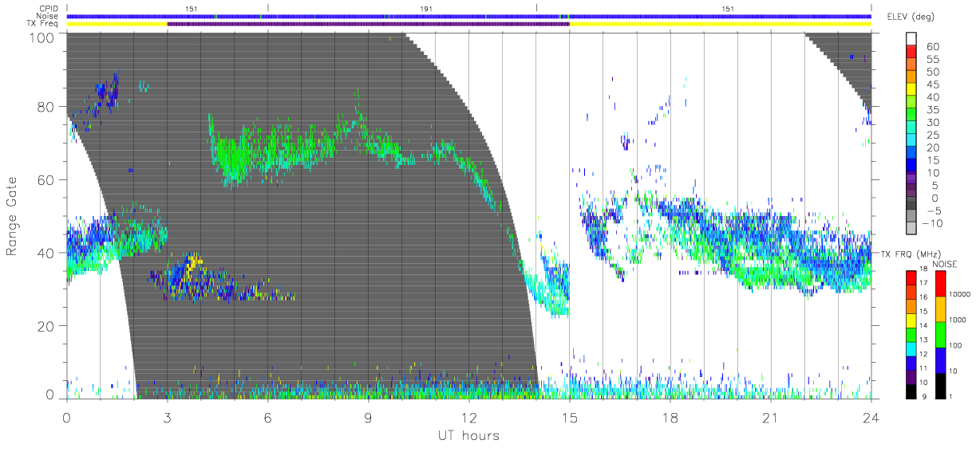This screenshot has width=980, height=452.
Task: Click the ELEV (deg) legend title
Action: 910,17
